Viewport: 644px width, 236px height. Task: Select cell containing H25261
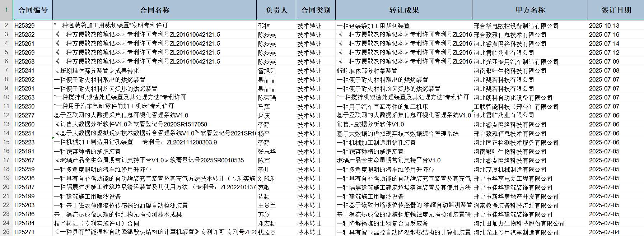pos(33,43)
